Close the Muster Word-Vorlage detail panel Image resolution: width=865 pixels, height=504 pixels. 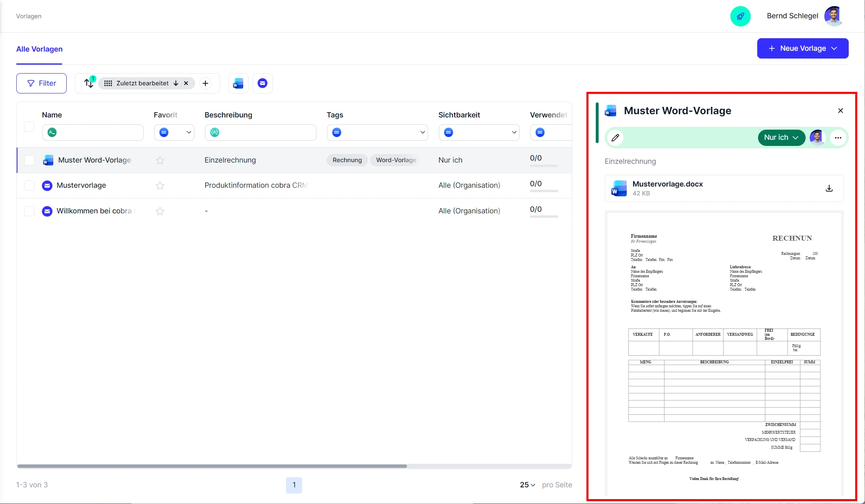point(841,111)
